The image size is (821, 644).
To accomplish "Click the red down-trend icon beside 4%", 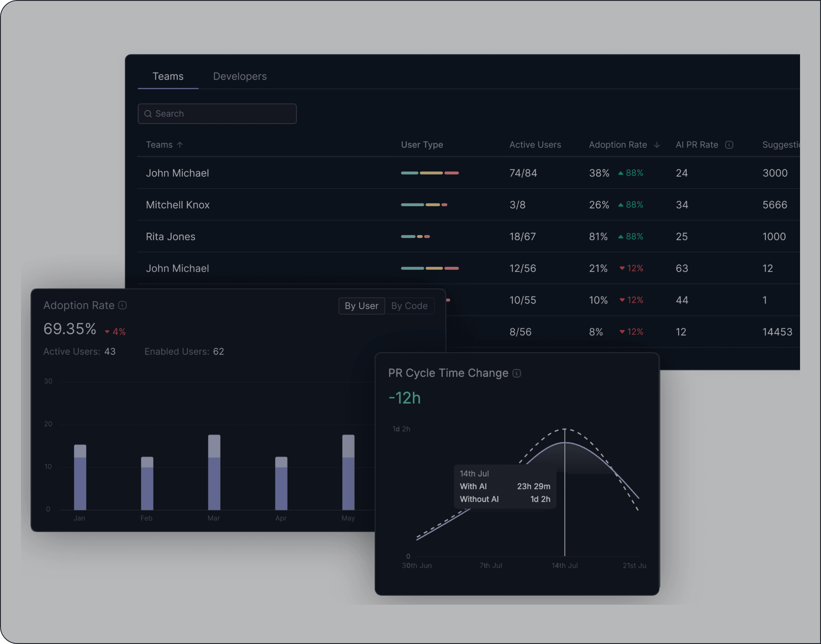I will pos(107,332).
